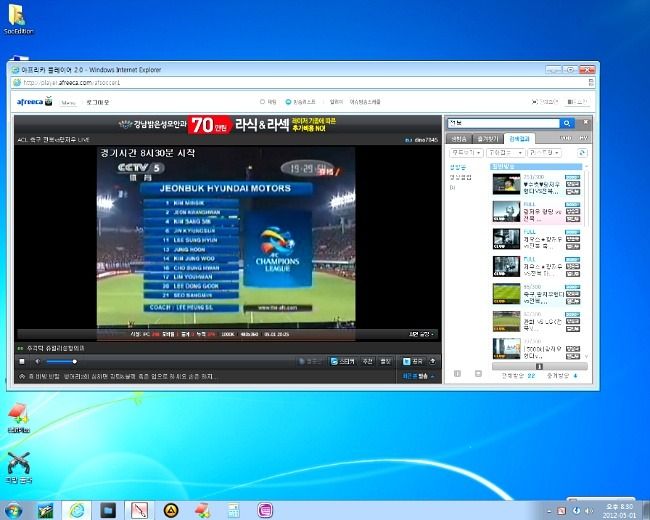
Task: Open the screen settings dropdown on video
Action: (422, 334)
